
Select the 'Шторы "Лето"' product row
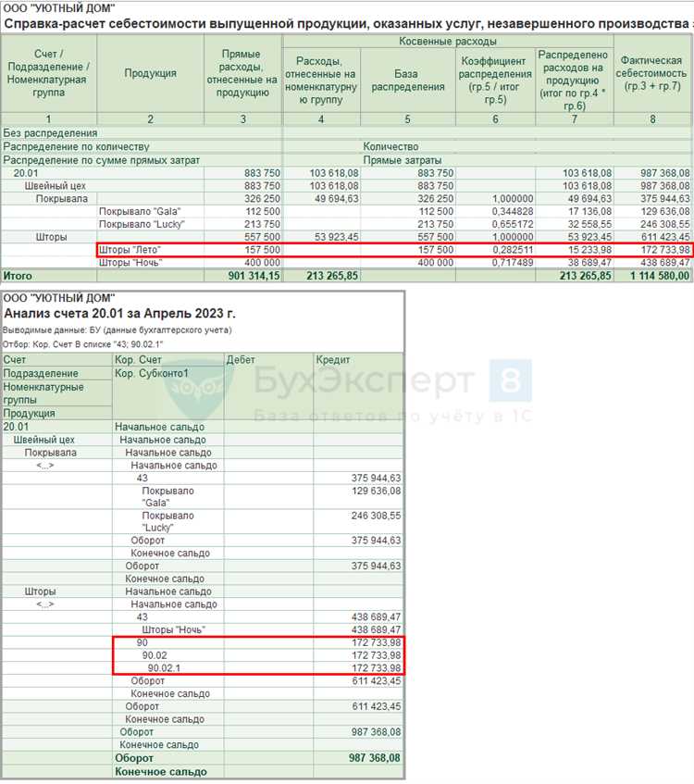point(395,250)
